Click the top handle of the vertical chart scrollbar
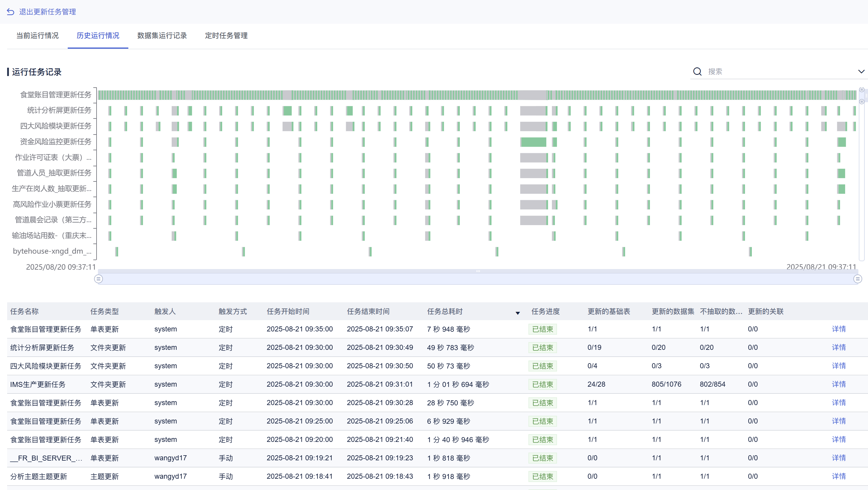868x490 pixels. click(x=861, y=90)
